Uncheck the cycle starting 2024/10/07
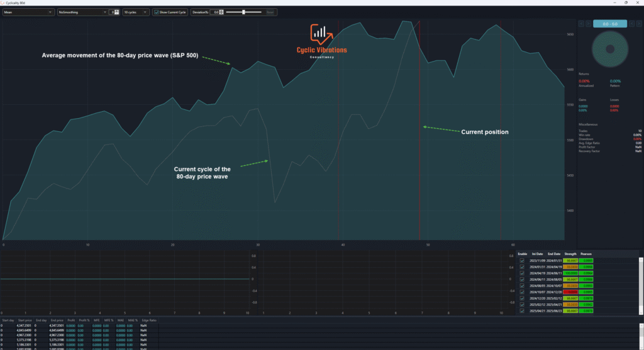The width and height of the screenshot is (644, 350). pos(521,292)
